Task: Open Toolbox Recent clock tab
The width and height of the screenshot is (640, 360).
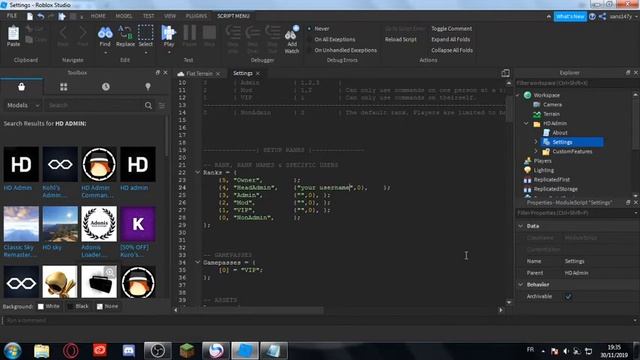Action: (x=106, y=87)
